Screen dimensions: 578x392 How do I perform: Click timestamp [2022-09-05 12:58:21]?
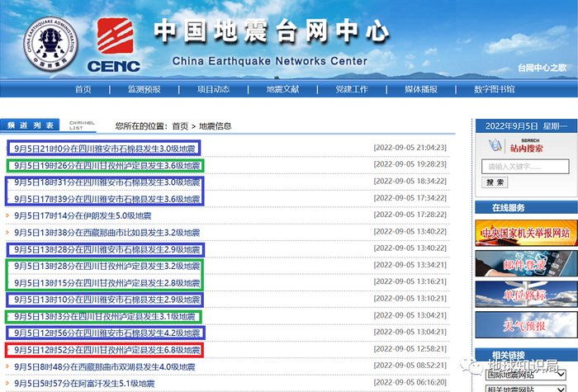point(410,349)
